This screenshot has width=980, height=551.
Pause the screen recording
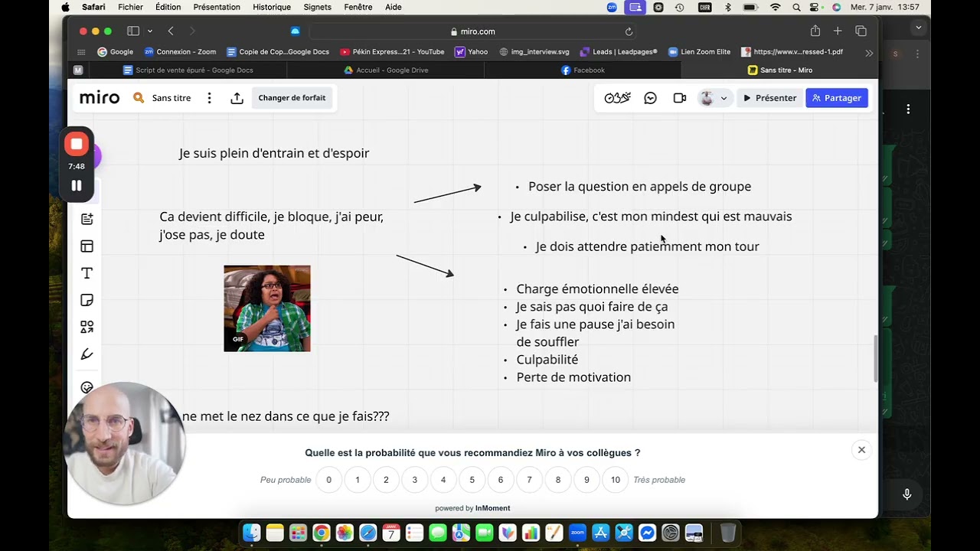pyautogui.click(x=77, y=186)
